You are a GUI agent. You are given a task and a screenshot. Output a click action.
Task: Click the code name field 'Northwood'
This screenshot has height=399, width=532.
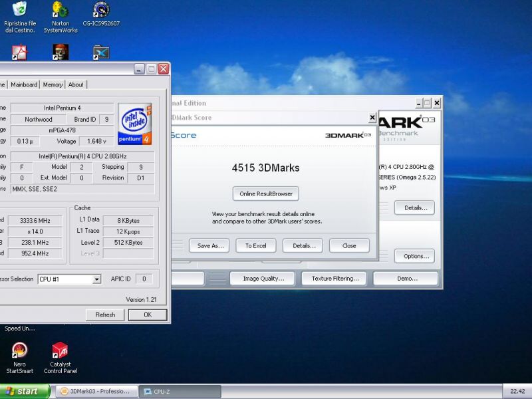click(39, 120)
